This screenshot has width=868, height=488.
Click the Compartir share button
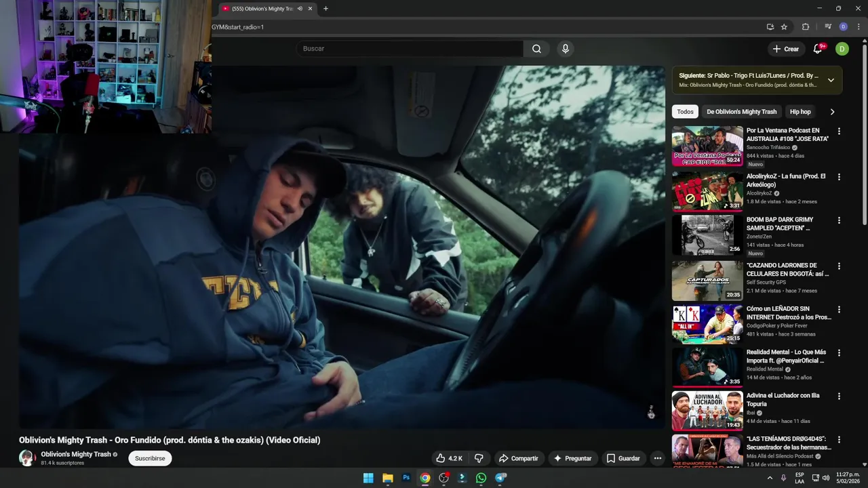pos(518,458)
